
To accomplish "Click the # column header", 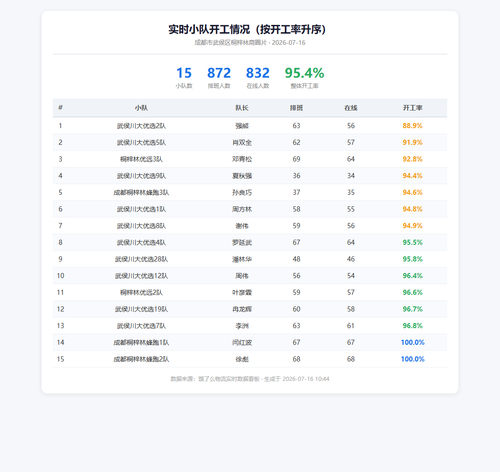I will coord(60,108).
